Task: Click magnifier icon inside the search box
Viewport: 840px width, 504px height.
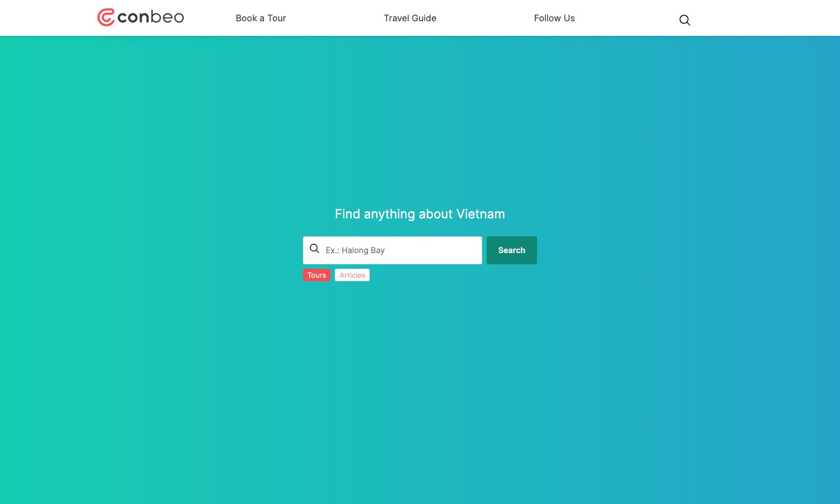Action: coord(315,249)
